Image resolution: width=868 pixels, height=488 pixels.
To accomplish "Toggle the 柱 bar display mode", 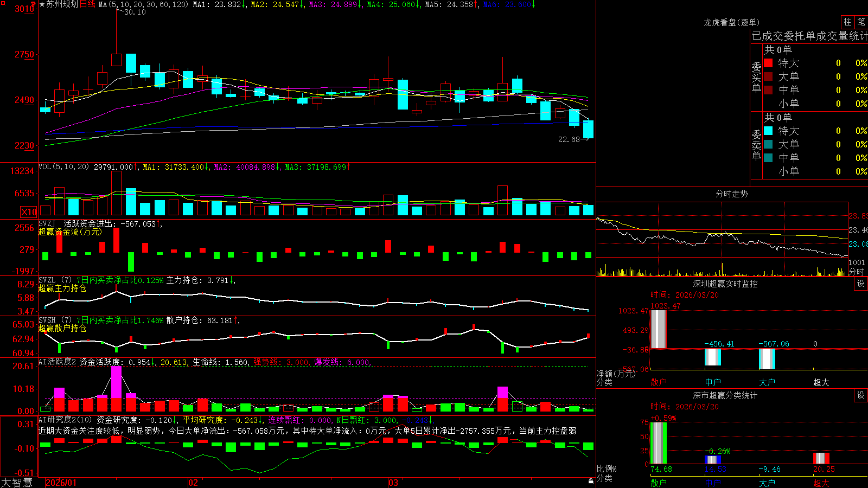I will pos(847,22).
